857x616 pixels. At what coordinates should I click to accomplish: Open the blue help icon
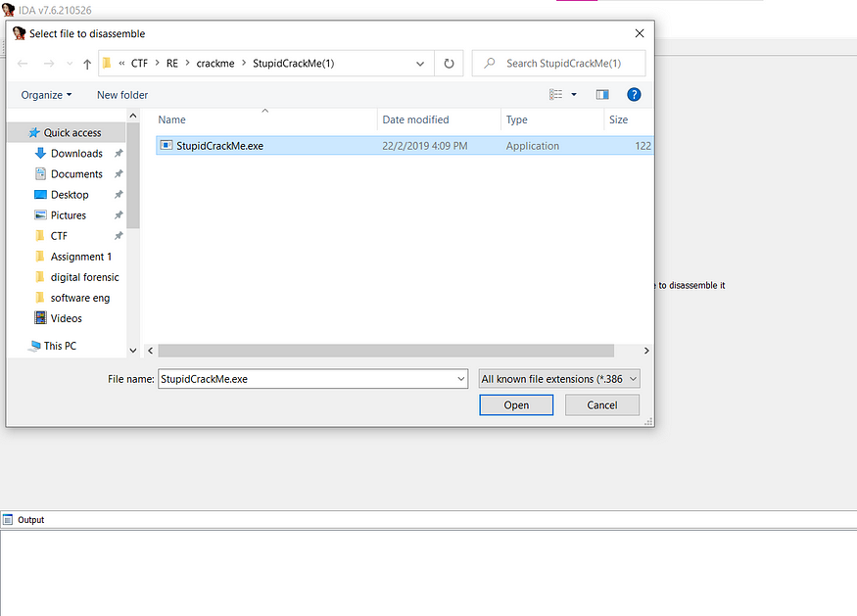pos(634,95)
